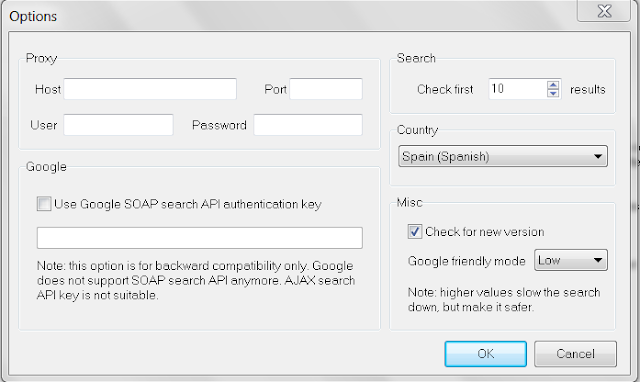
Task: Dismiss the dialog with Cancel button
Action: click(575, 354)
